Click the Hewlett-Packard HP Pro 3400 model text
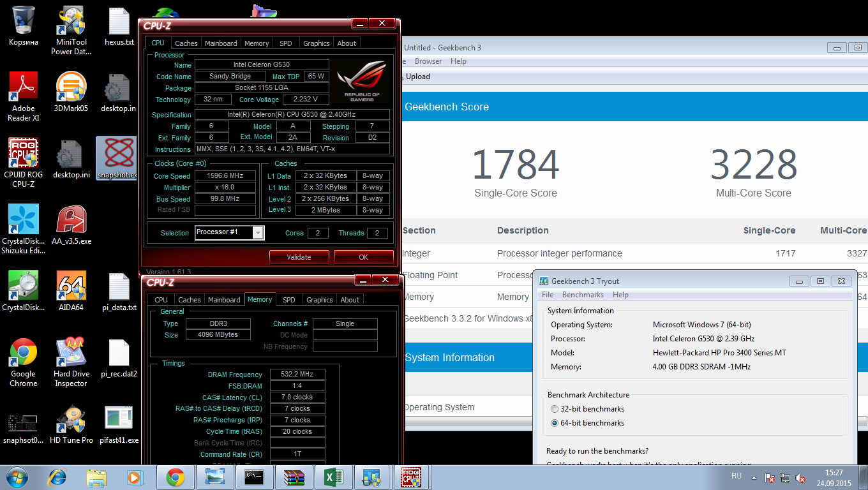Viewport: 868px width, 490px height. click(x=719, y=353)
